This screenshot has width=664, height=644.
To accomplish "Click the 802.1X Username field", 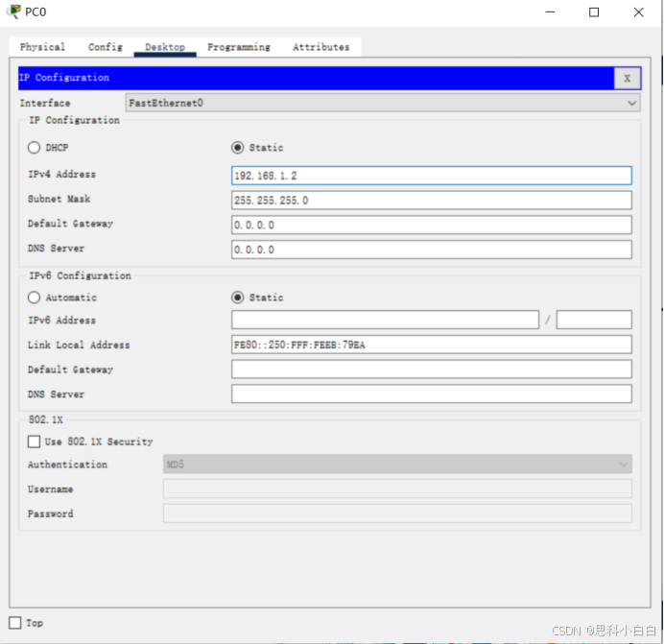I will [397, 489].
